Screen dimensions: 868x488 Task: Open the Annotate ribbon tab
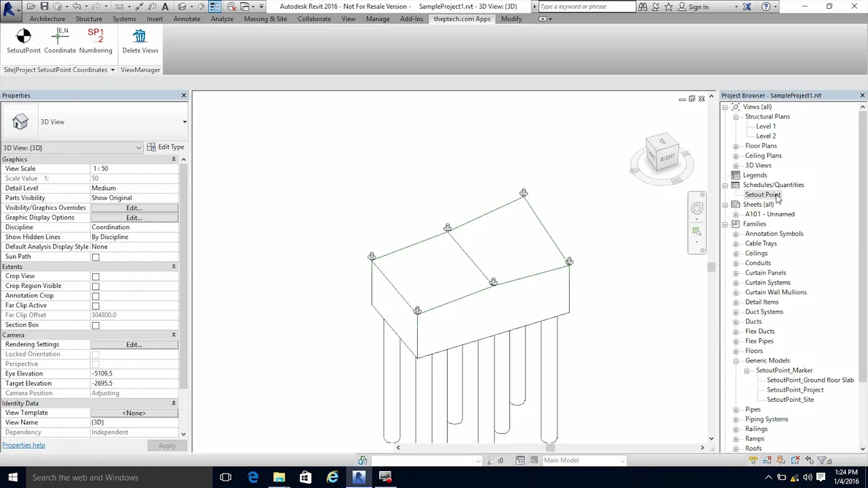pos(186,19)
